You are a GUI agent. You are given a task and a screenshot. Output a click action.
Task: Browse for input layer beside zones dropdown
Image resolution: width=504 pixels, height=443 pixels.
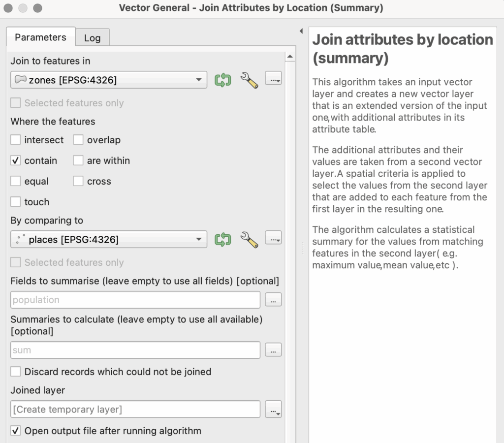[273, 79]
